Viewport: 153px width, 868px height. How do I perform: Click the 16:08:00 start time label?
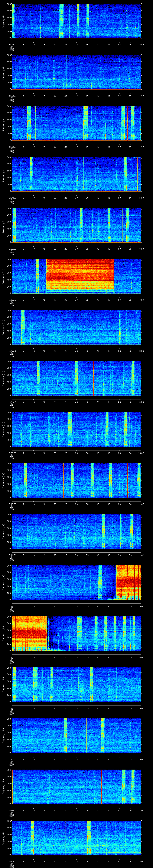coord(12,402)
